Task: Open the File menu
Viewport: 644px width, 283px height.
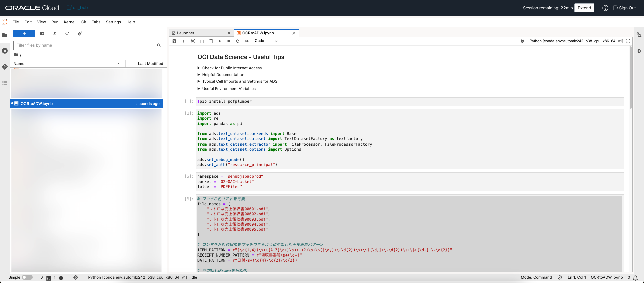Action: (x=16, y=22)
